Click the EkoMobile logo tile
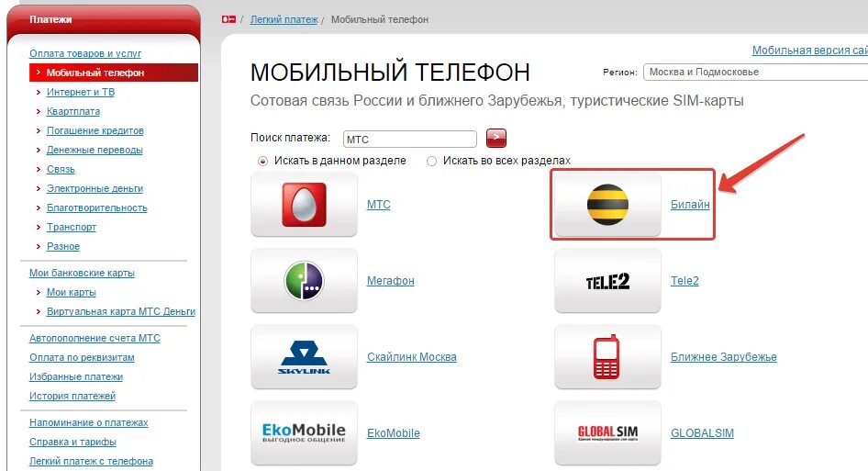 tap(304, 433)
